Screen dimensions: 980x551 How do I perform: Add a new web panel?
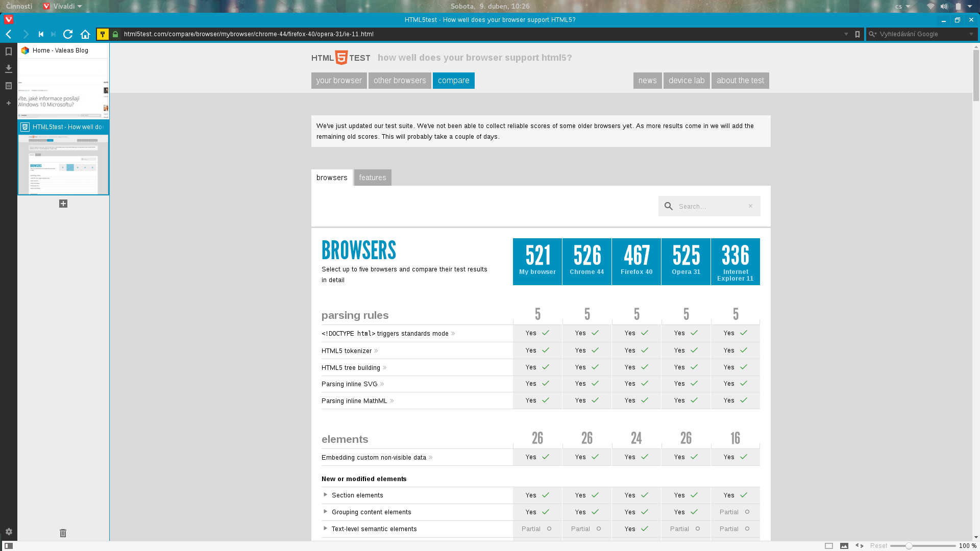pos(9,103)
